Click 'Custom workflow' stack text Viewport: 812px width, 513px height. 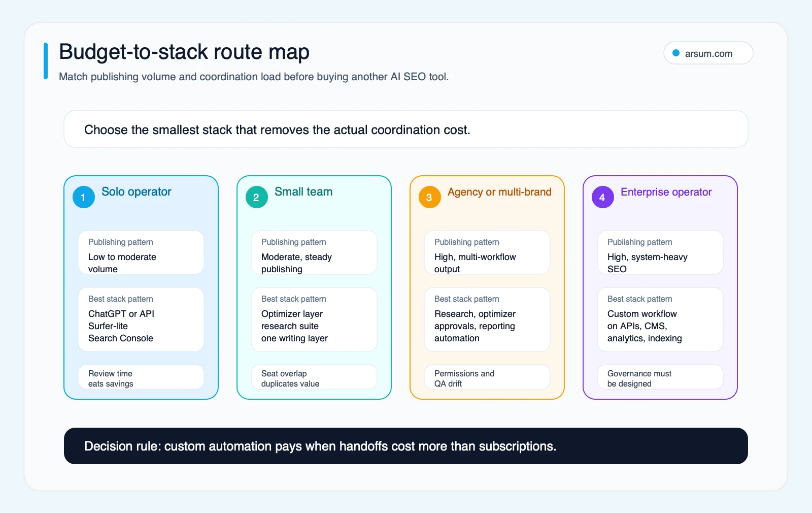(642, 314)
